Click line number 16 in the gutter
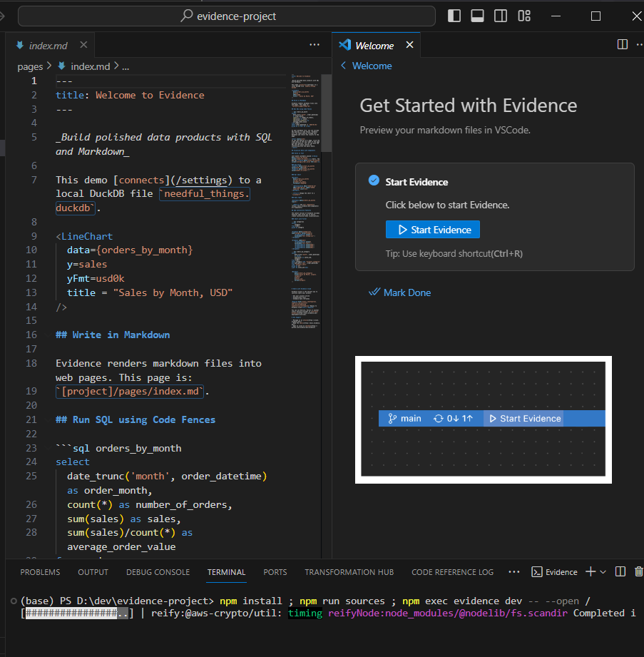644x657 pixels. click(x=31, y=335)
